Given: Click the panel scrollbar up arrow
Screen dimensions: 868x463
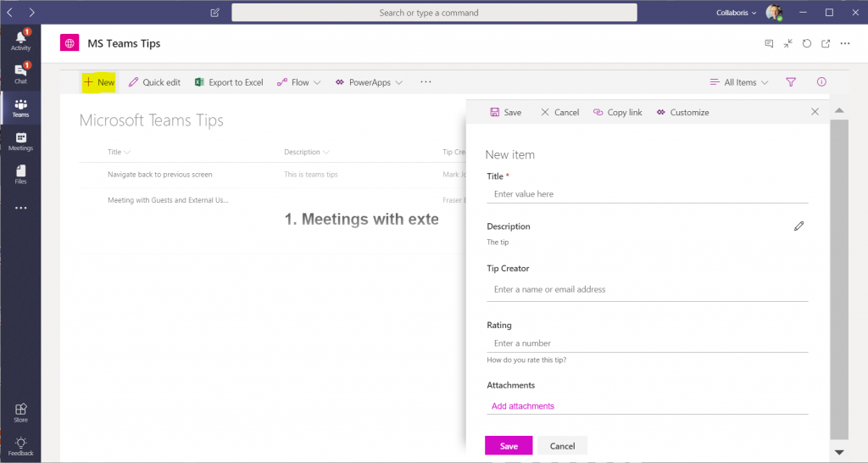Looking at the screenshot, I should [839, 111].
